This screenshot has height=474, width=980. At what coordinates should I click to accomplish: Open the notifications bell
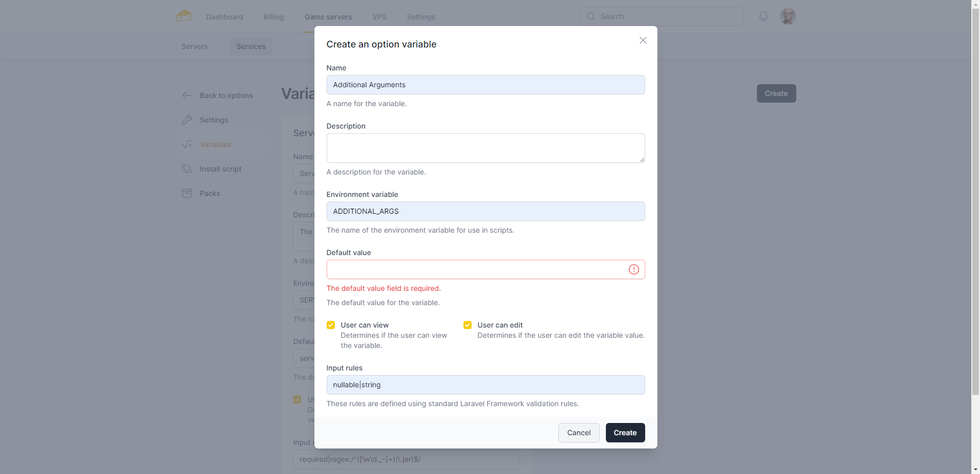point(763,16)
